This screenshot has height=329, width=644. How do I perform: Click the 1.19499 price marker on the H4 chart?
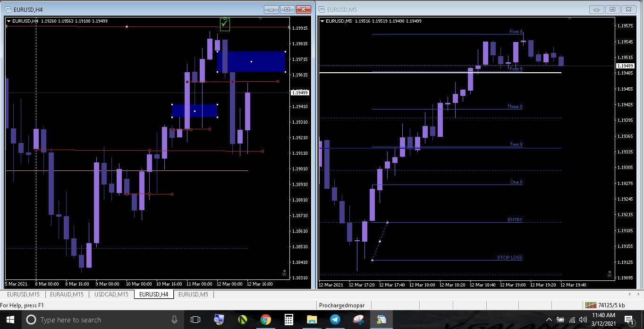tap(300, 93)
